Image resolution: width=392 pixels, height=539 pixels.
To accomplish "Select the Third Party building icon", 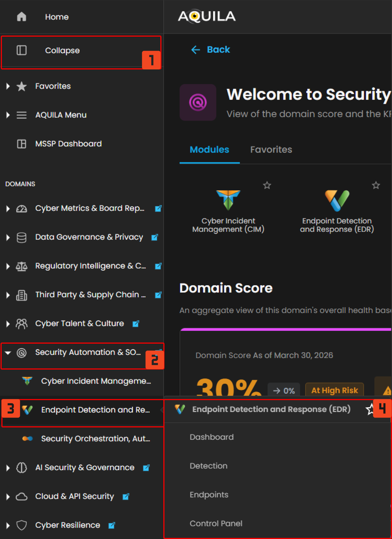I will 21,295.
